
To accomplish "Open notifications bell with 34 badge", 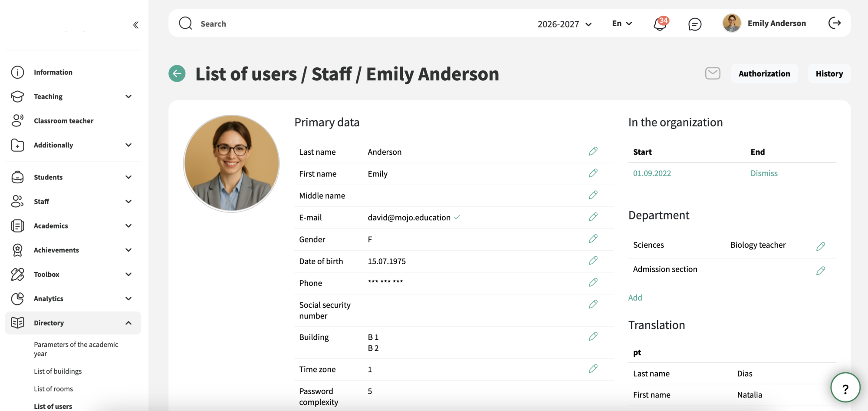I will 661,23.
